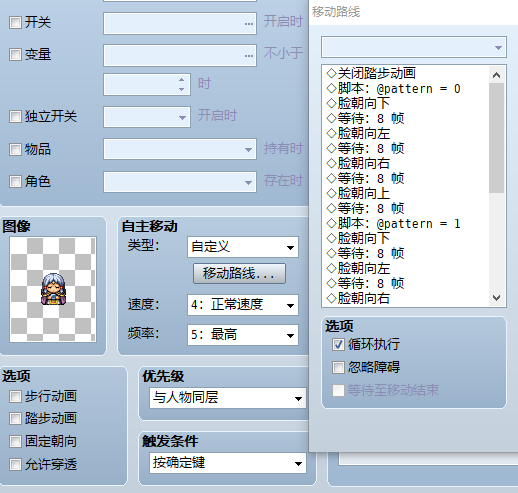Click the move route list scroll down arrow
518x493 pixels.
[x=496, y=298]
